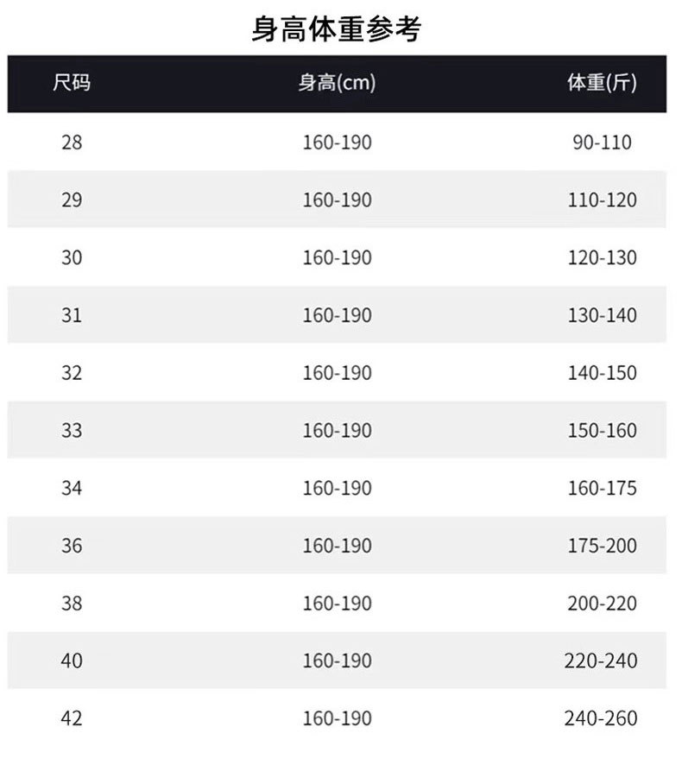682x784 pixels.
Task: Click the size 34 cell
Action: tap(72, 488)
